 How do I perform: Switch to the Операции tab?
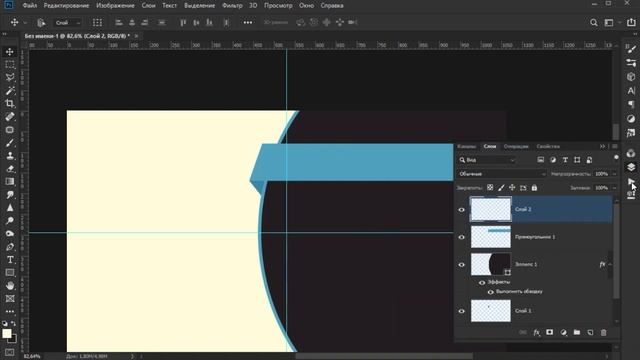(x=516, y=146)
